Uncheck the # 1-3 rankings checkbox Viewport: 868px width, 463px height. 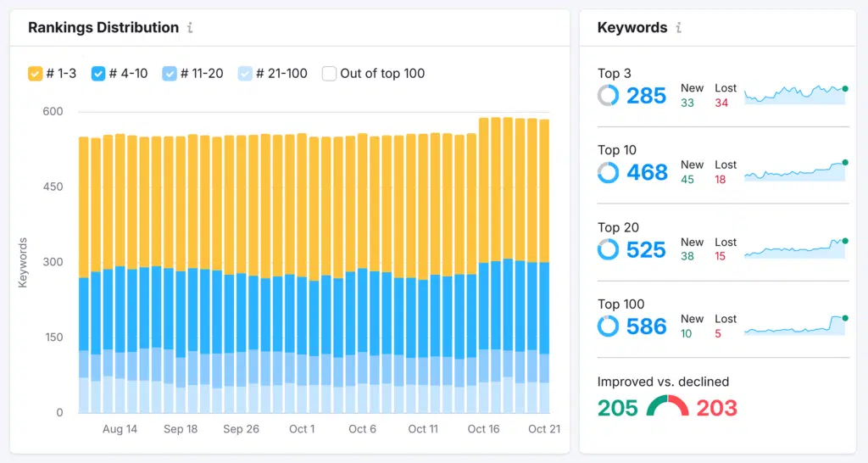pyautogui.click(x=36, y=74)
